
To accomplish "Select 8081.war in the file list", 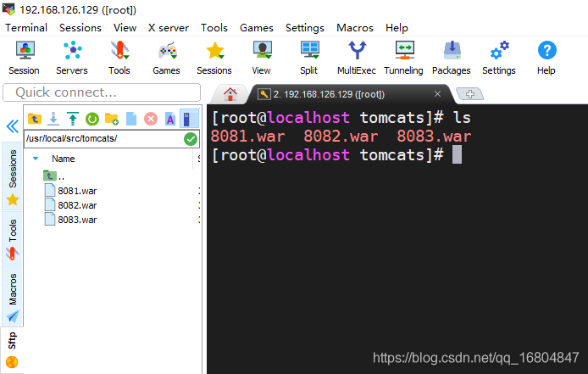I will (x=71, y=191).
